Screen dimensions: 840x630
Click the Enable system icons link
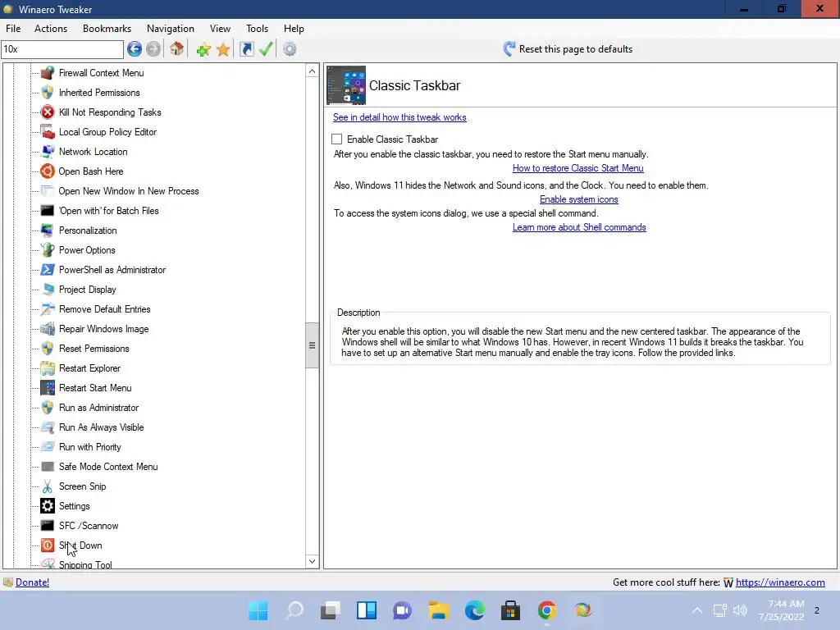click(578, 199)
